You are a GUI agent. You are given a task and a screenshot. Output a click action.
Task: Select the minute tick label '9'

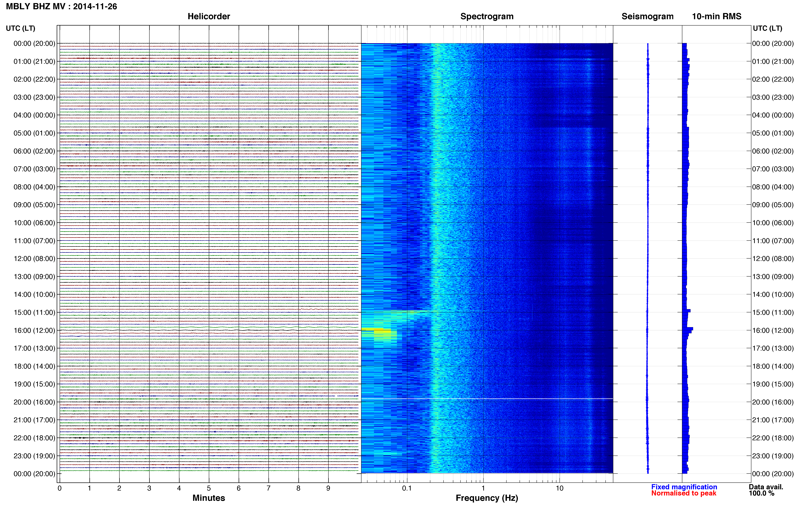coord(328,488)
